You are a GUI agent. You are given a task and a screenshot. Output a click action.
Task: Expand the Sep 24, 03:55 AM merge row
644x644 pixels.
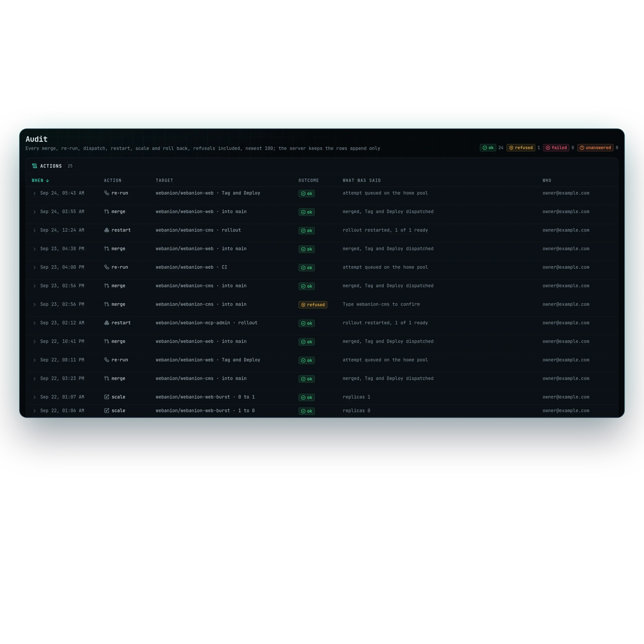tap(34, 212)
